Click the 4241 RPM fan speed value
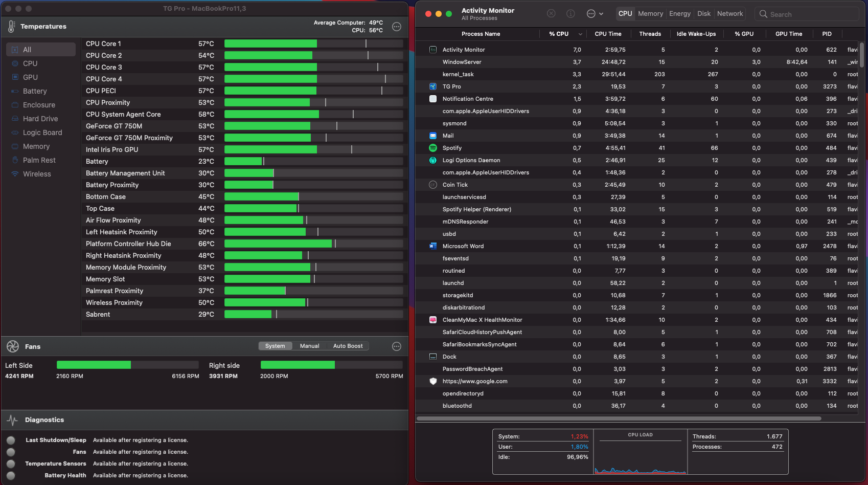868x485 pixels. pos(19,376)
